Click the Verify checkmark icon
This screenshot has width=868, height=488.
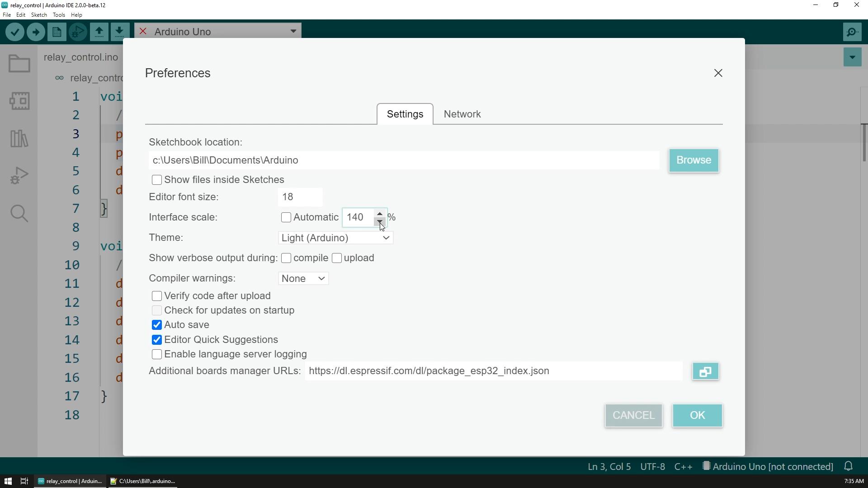coord(15,32)
